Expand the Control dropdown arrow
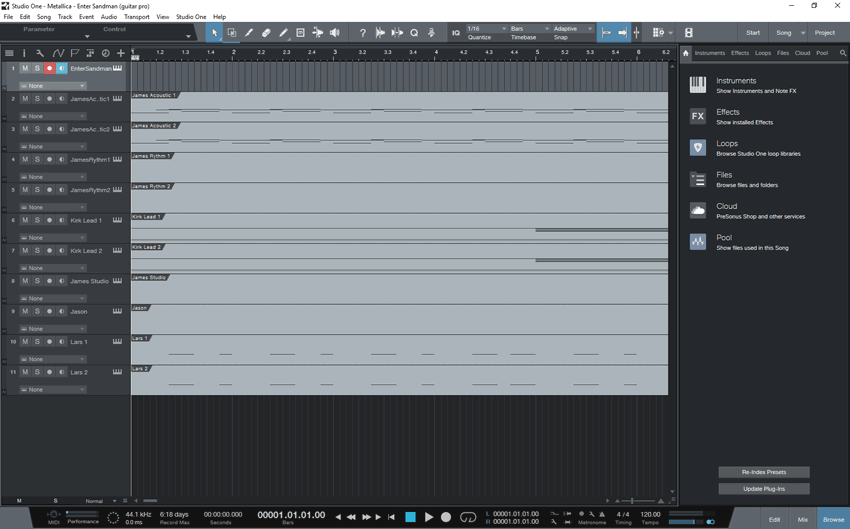The image size is (850, 529). pos(188,36)
